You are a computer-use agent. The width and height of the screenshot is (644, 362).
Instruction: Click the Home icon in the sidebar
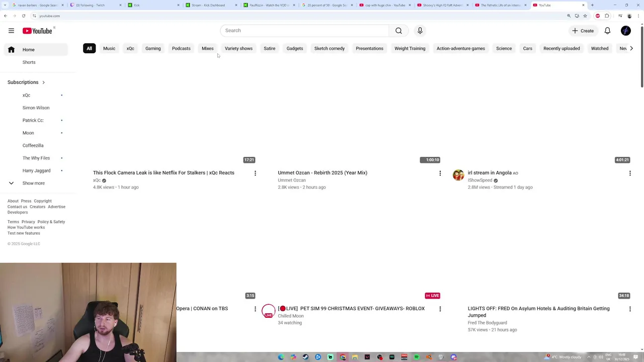click(11, 50)
